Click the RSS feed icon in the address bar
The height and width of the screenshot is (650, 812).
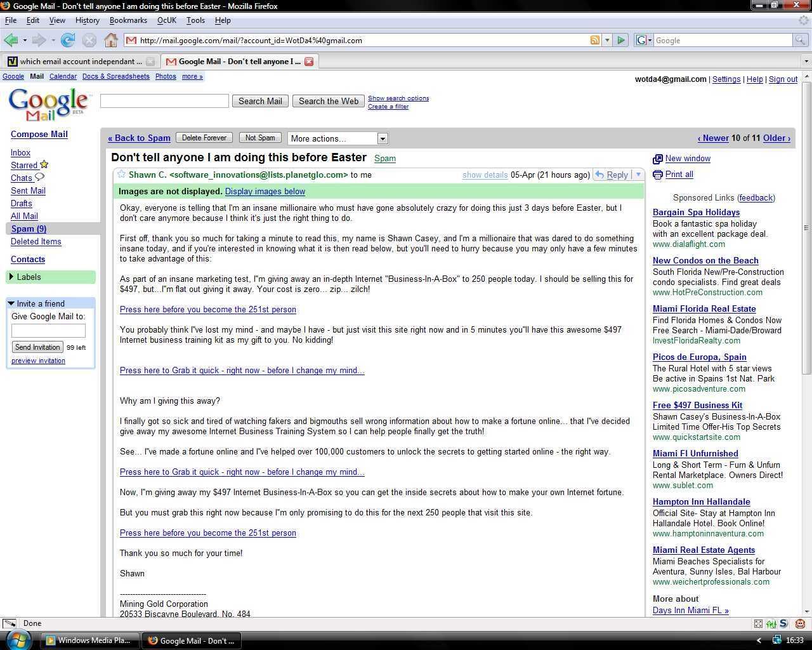click(594, 40)
